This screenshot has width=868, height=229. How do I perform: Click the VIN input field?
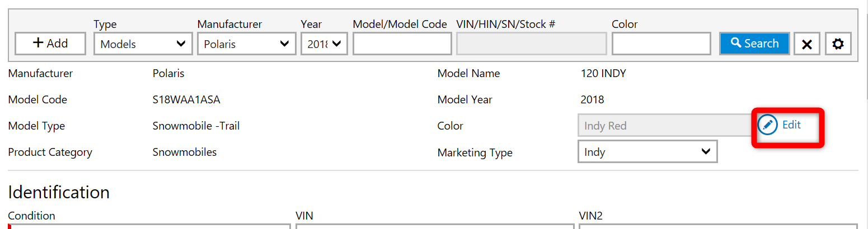tap(435, 226)
